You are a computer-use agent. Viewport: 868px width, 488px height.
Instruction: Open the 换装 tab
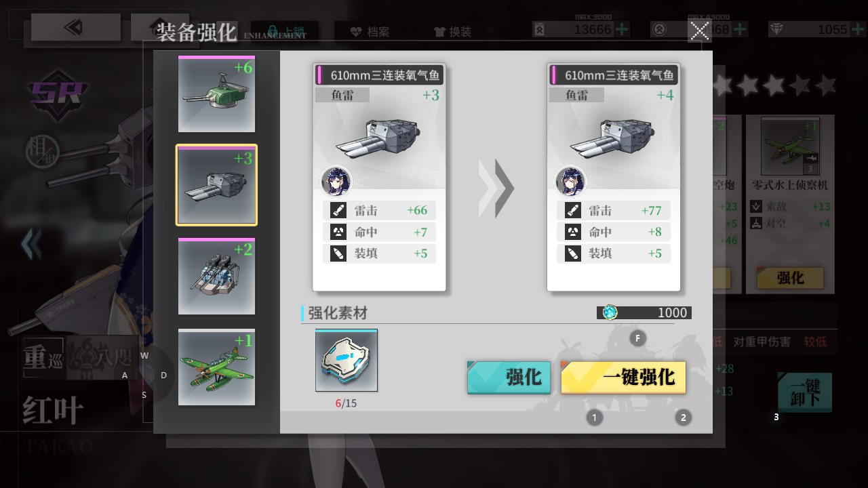pyautogui.click(x=452, y=32)
